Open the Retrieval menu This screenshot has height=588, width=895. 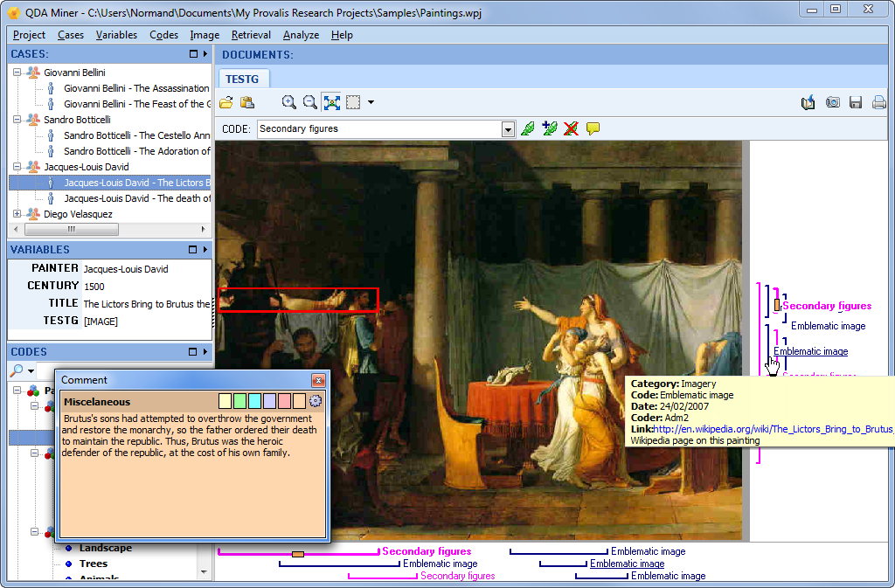pyautogui.click(x=251, y=35)
